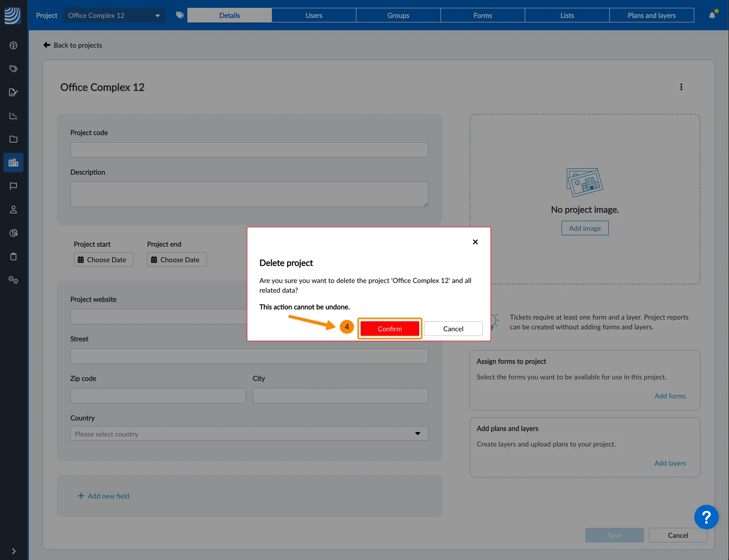729x560 pixels.
Task: Click the 'No project image.' text
Action: tap(585, 209)
